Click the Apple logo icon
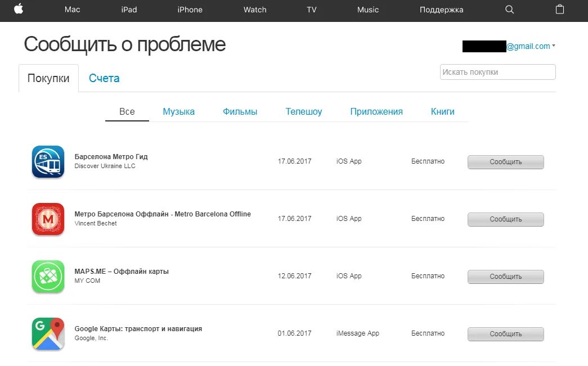 [x=19, y=9]
